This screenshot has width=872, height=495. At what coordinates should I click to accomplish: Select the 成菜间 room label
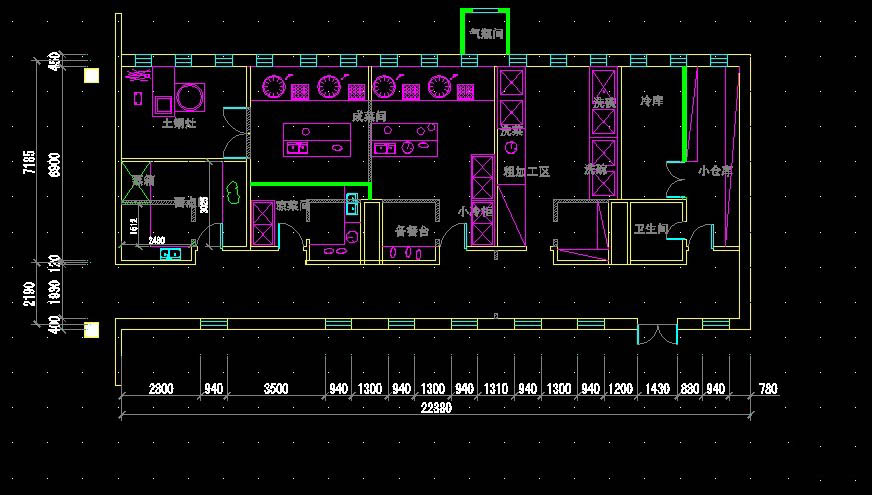368,117
